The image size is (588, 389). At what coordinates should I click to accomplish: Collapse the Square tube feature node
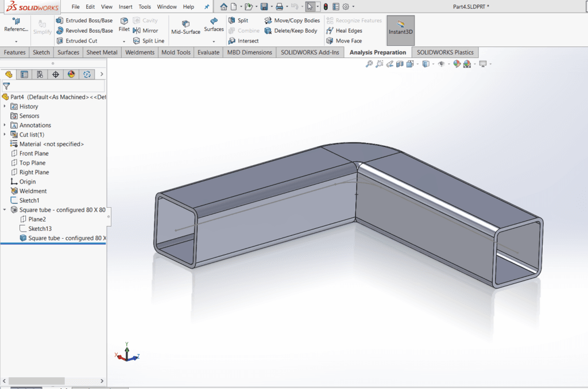5,210
